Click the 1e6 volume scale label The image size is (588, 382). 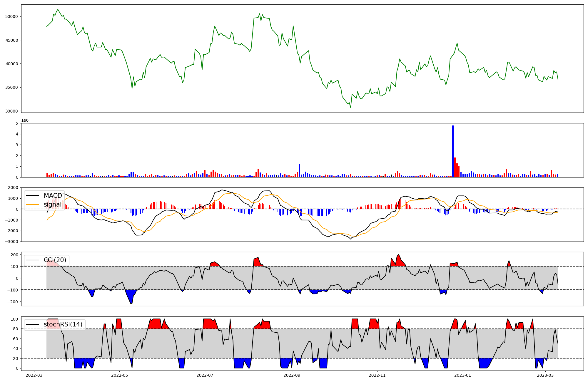[25, 120]
